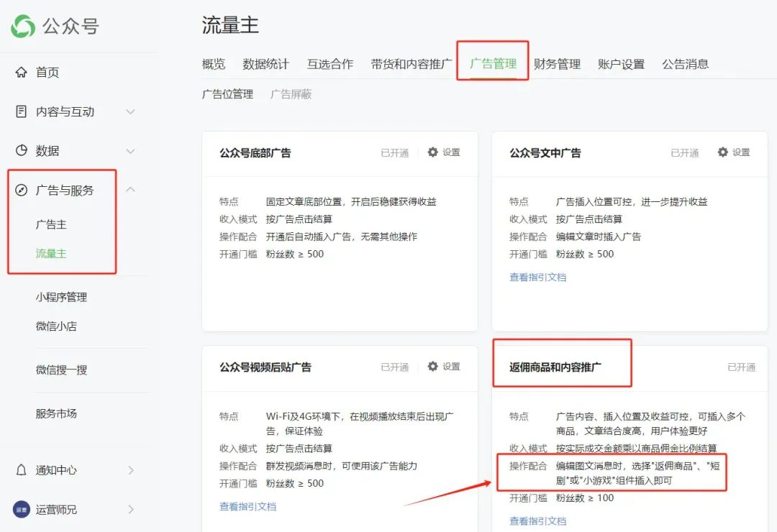
Task: Click the 首页 home icon
Action: coord(22,73)
